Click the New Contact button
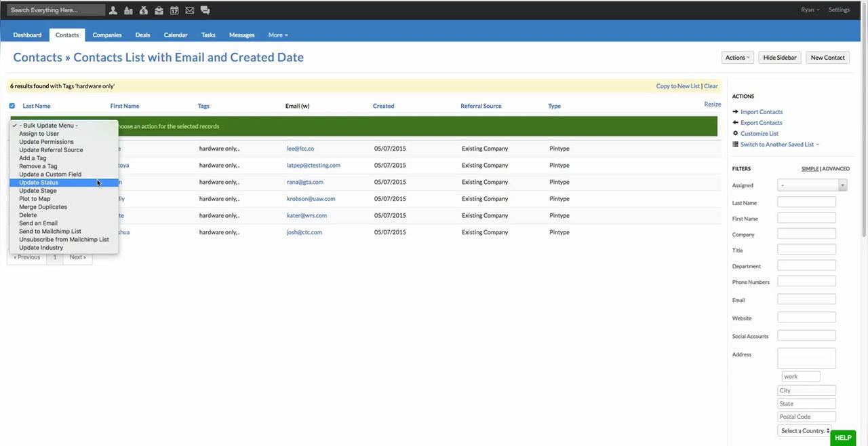The height and width of the screenshot is (446, 868). point(827,58)
